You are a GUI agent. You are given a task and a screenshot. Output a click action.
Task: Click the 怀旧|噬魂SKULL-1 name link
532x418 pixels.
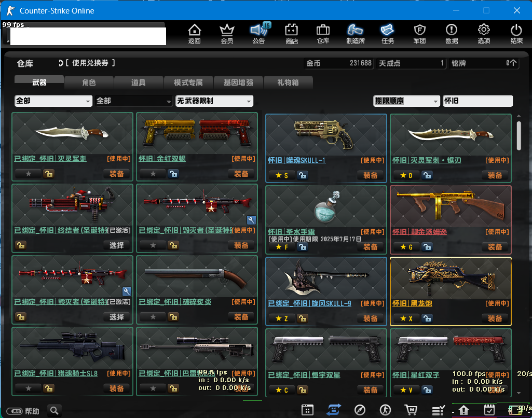point(296,160)
